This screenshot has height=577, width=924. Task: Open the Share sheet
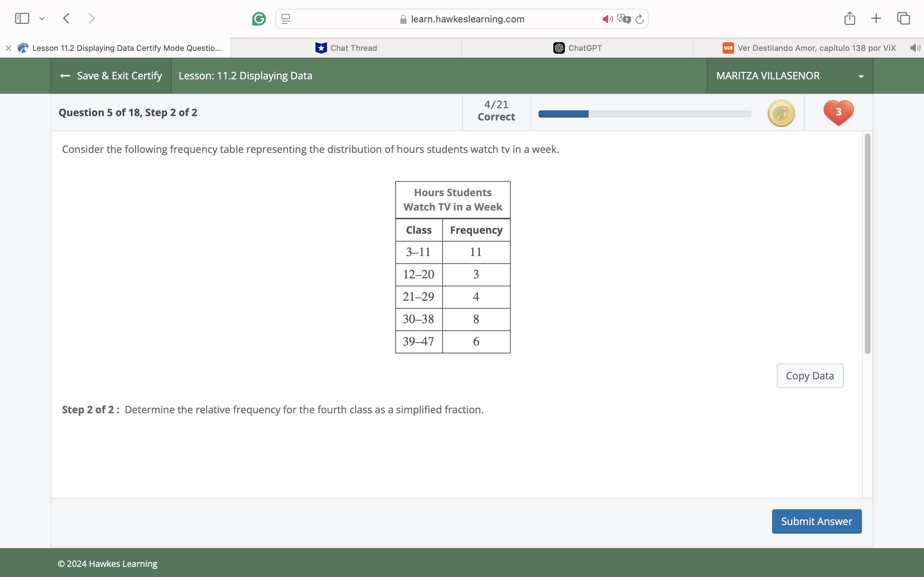coord(850,18)
